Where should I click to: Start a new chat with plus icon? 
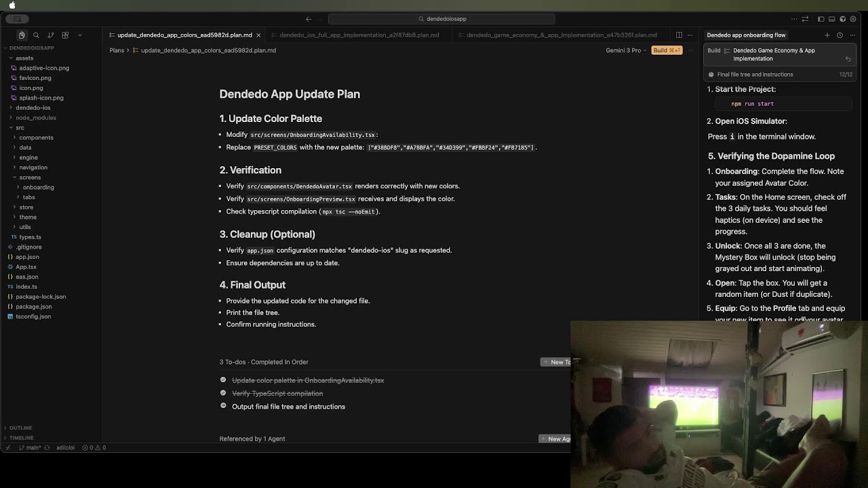pos(827,35)
